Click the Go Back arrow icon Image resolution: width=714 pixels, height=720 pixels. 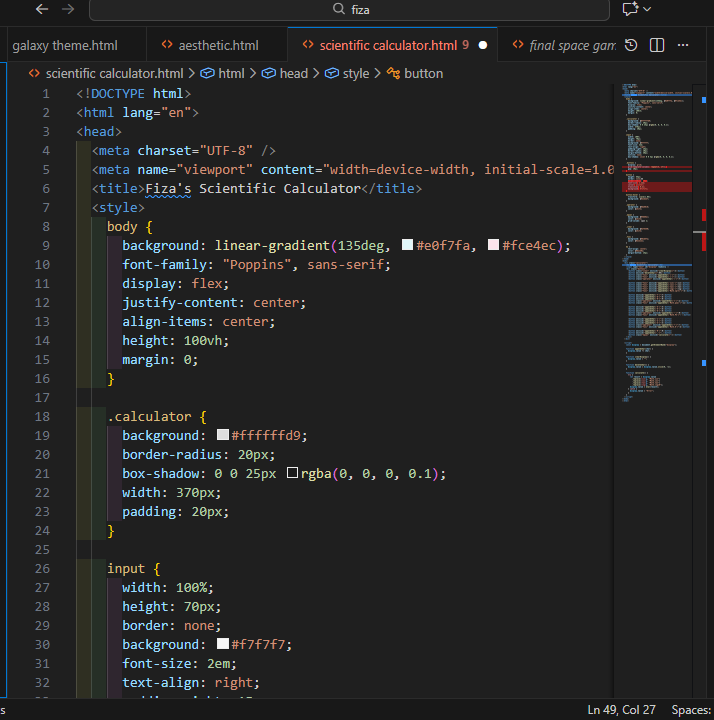[41, 9]
